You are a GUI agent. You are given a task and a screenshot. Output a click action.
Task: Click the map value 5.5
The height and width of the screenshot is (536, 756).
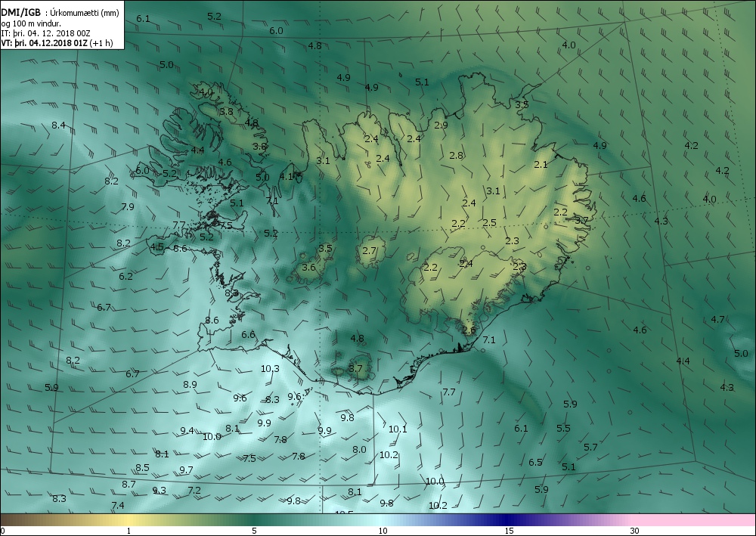click(564, 428)
